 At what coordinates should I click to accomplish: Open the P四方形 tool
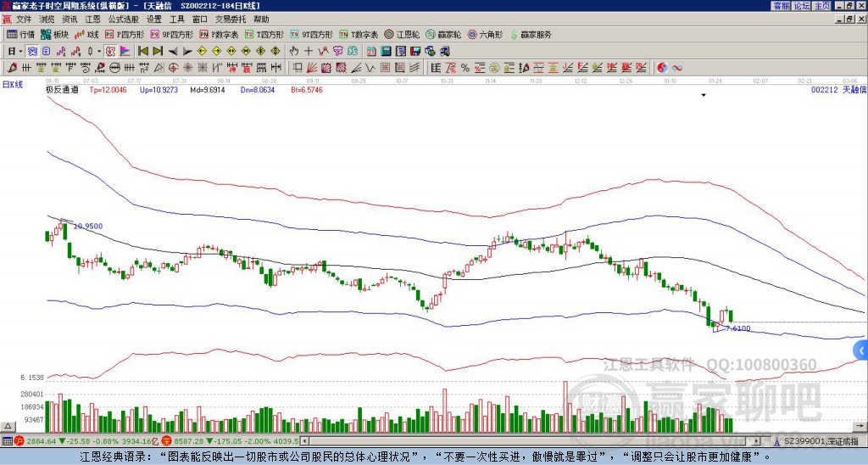point(125,34)
